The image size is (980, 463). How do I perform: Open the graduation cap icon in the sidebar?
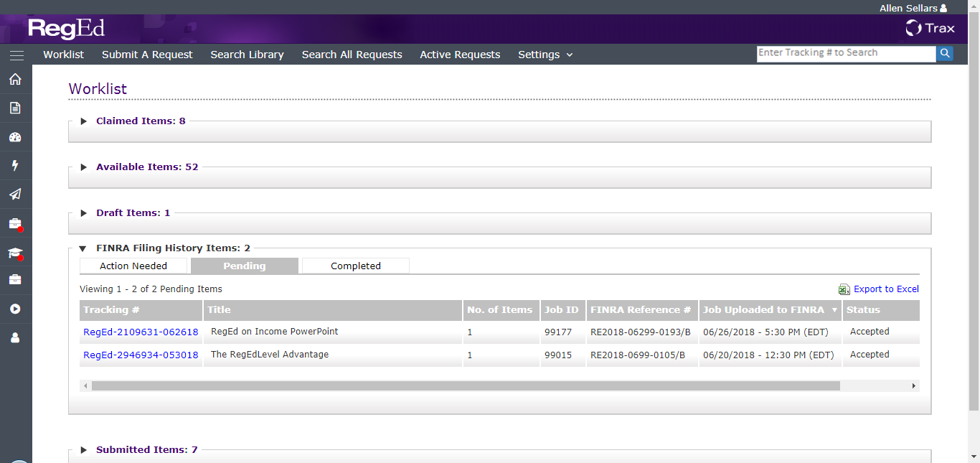(15, 253)
